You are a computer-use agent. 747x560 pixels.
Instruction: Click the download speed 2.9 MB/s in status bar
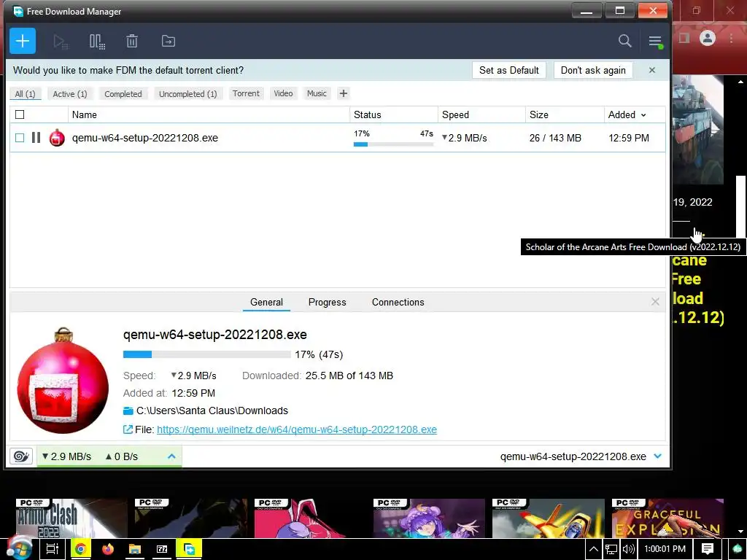(x=66, y=456)
